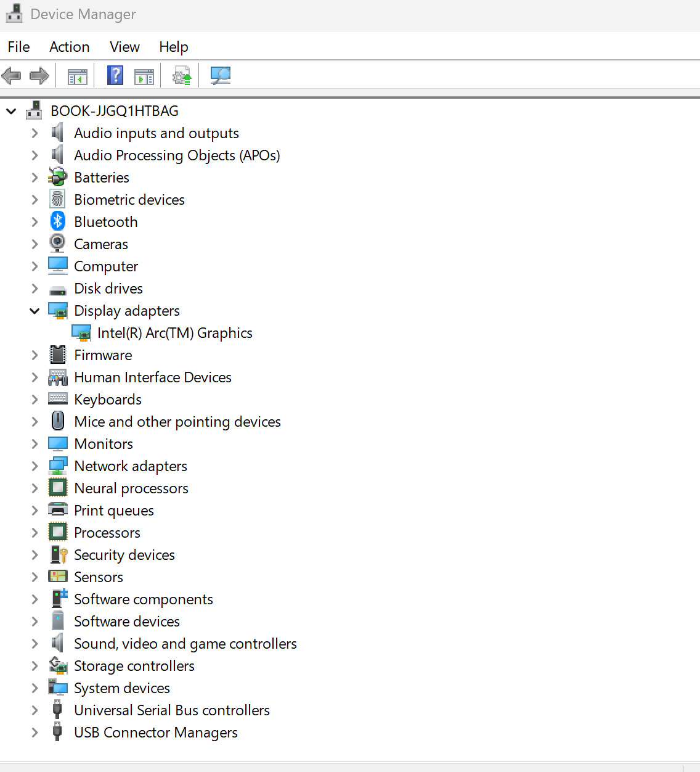Click the Disk drives icon

point(58,290)
